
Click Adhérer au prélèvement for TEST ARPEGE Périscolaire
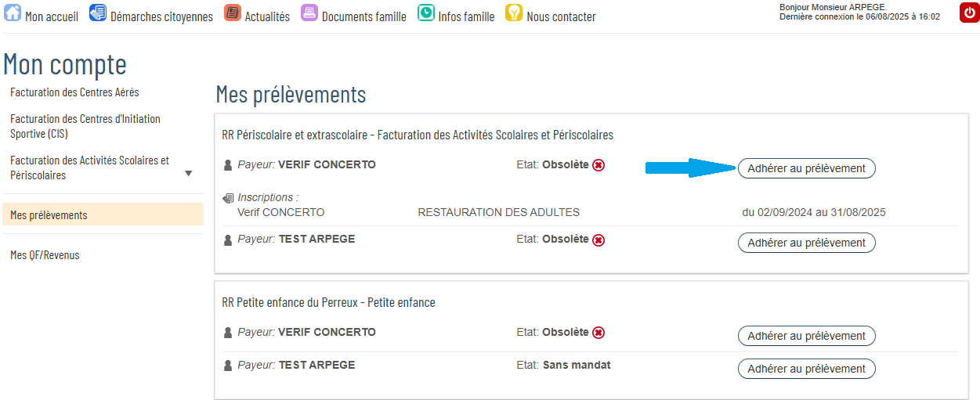pyautogui.click(x=807, y=243)
